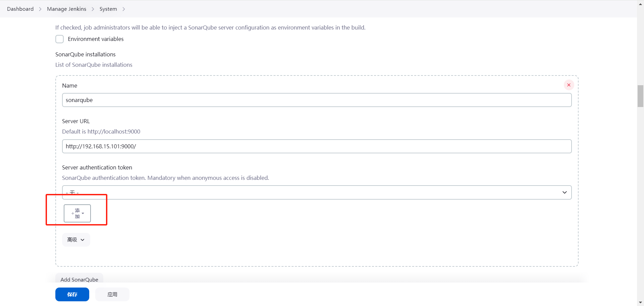Viewport: 644px width, 306px height.
Task: Focus the Server URL input field
Action: [317, 146]
